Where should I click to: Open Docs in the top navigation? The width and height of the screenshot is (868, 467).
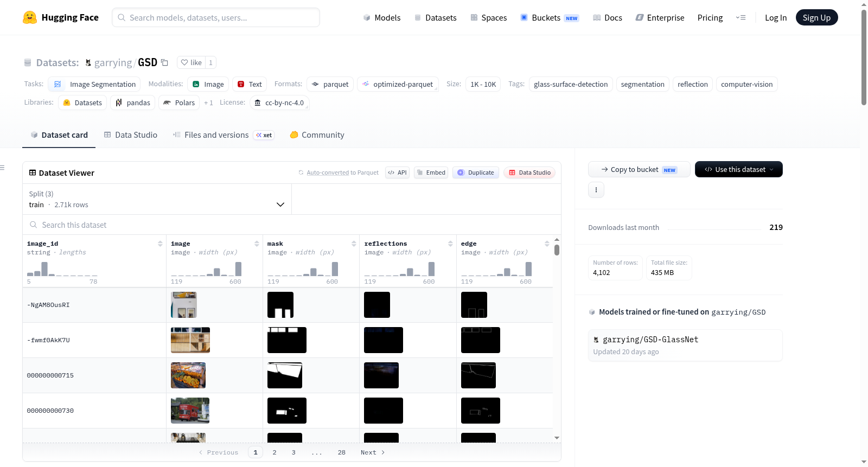pyautogui.click(x=608, y=17)
